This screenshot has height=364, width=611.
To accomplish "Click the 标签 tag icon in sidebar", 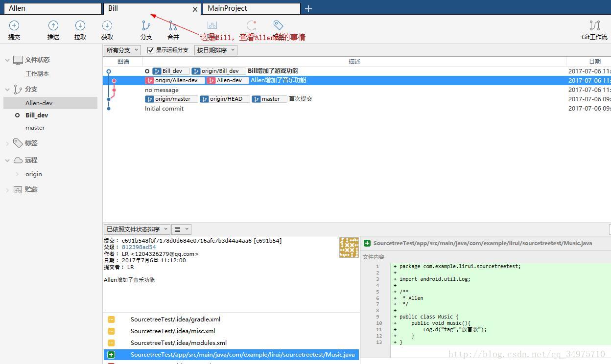I will coord(18,143).
